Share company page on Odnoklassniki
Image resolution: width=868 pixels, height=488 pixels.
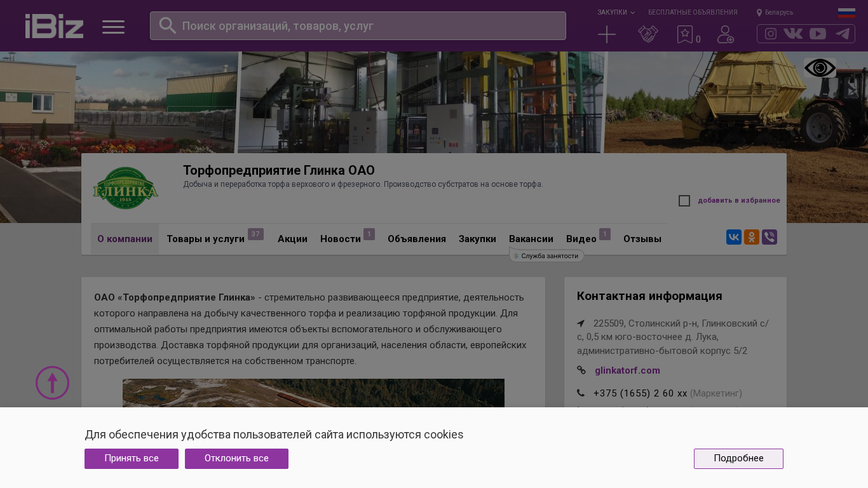pyautogui.click(x=752, y=237)
